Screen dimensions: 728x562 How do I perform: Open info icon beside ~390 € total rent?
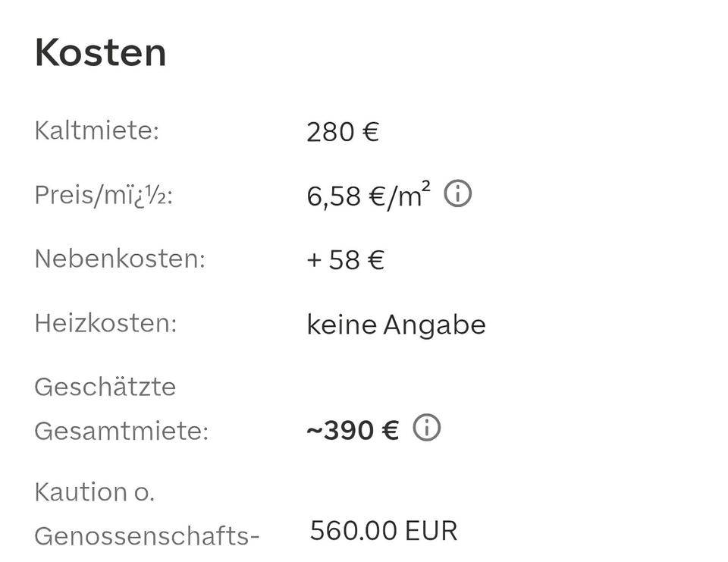[426, 429]
